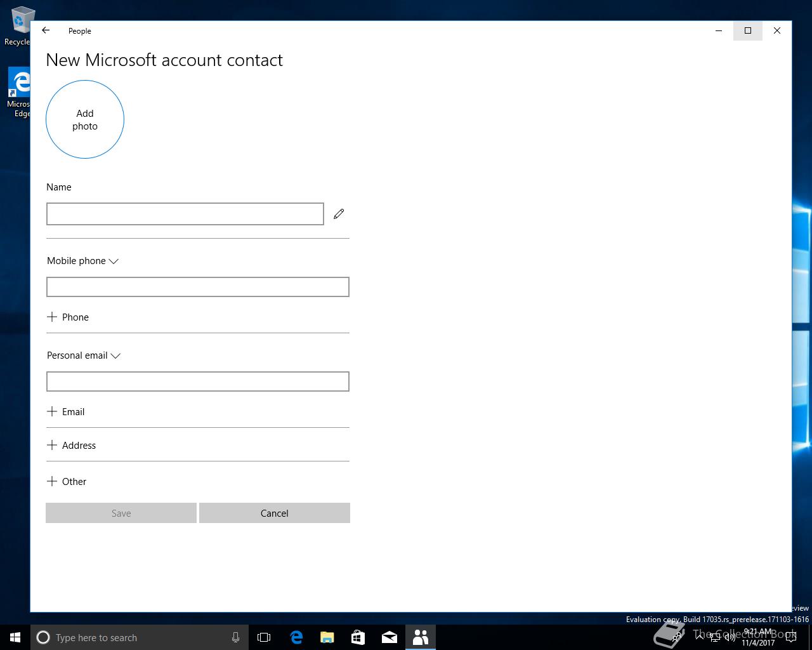Open File Explorer from the taskbar
This screenshot has height=650, width=812.
click(327, 637)
